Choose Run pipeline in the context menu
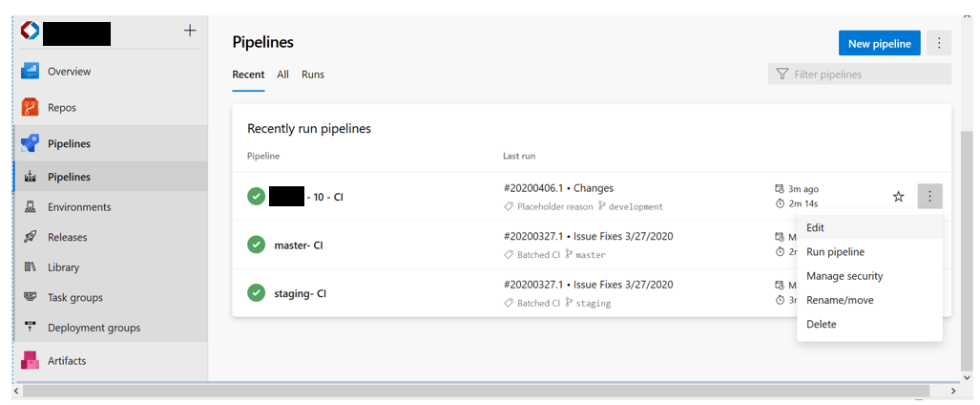The height and width of the screenshot is (405, 980). coord(835,252)
